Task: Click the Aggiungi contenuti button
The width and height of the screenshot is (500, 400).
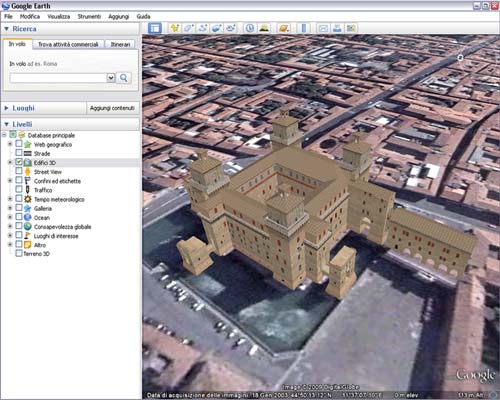Action: coord(112,108)
